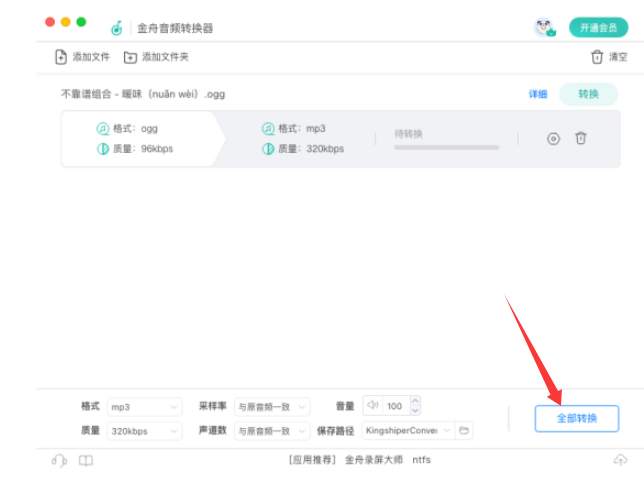
Task: Delete the file with the row trash icon
Action: tap(580, 138)
